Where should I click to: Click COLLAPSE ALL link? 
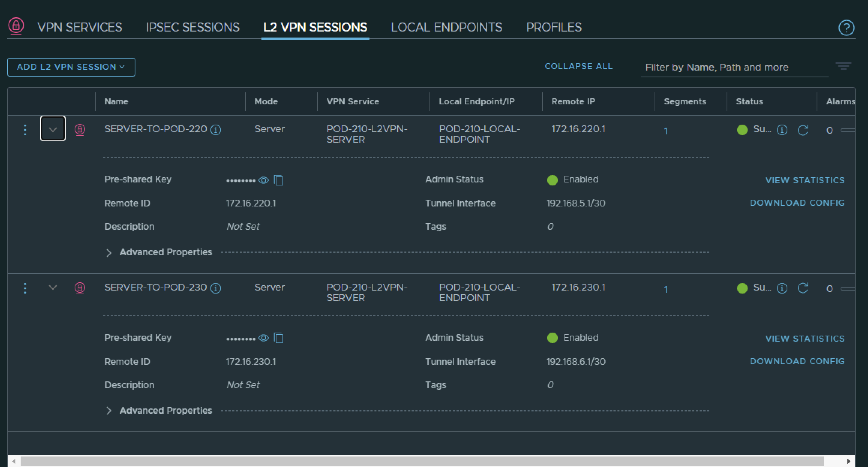click(578, 66)
